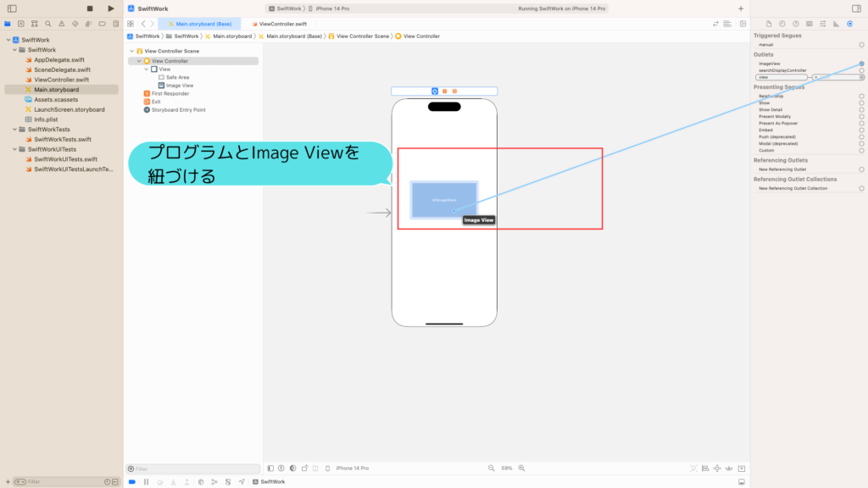
Task: Click the iPhone 14 Pro device button
Action: (x=352, y=468)
